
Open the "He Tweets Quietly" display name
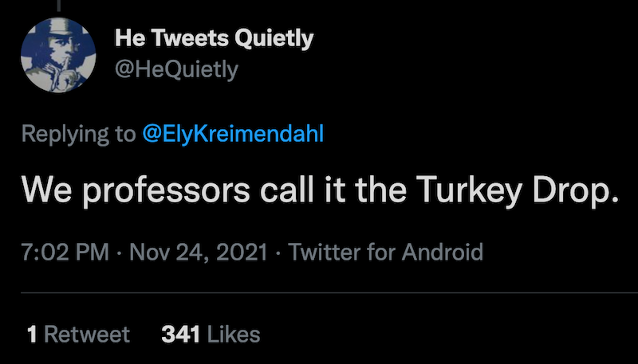pos(214,37)
